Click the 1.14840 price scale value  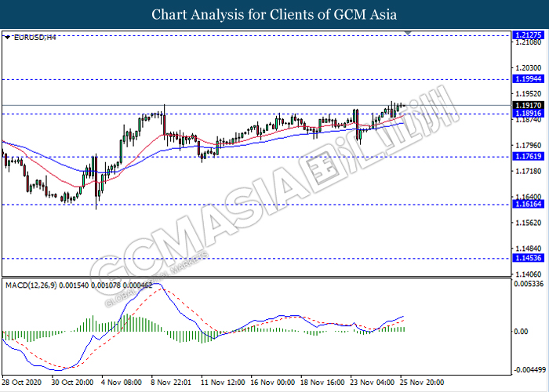pos(529,249)
